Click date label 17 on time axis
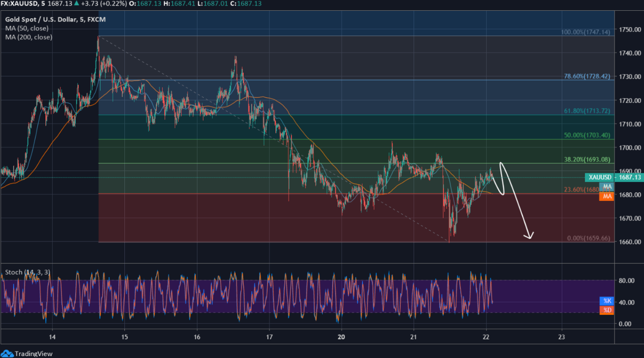The image size is (644, 358). (269, 337)
